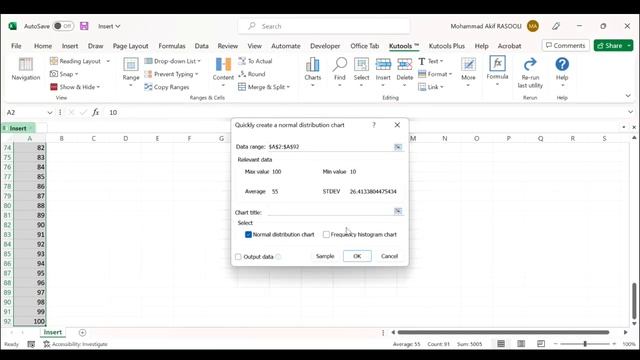This screenshot has width=640, height=360.
Task: Click the Sample button
Action: (325, 256)
